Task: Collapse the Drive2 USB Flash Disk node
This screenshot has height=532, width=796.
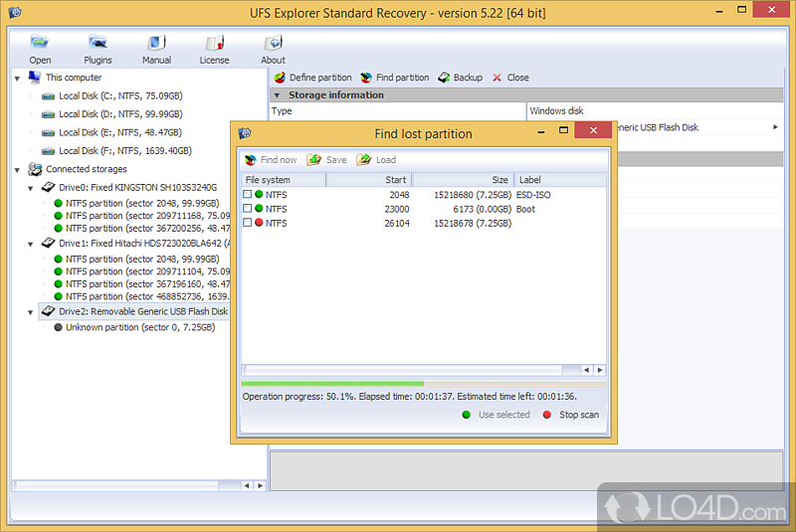Action: click(31, 312)
